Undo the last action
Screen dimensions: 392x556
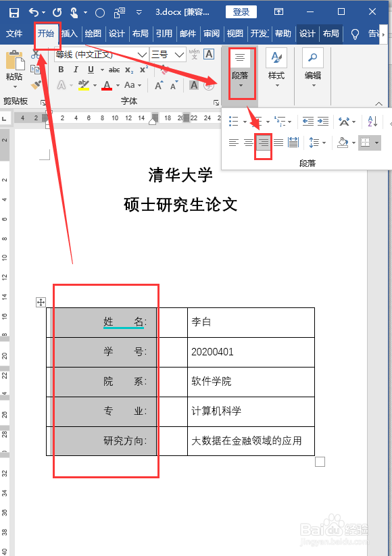coord(34,13)
